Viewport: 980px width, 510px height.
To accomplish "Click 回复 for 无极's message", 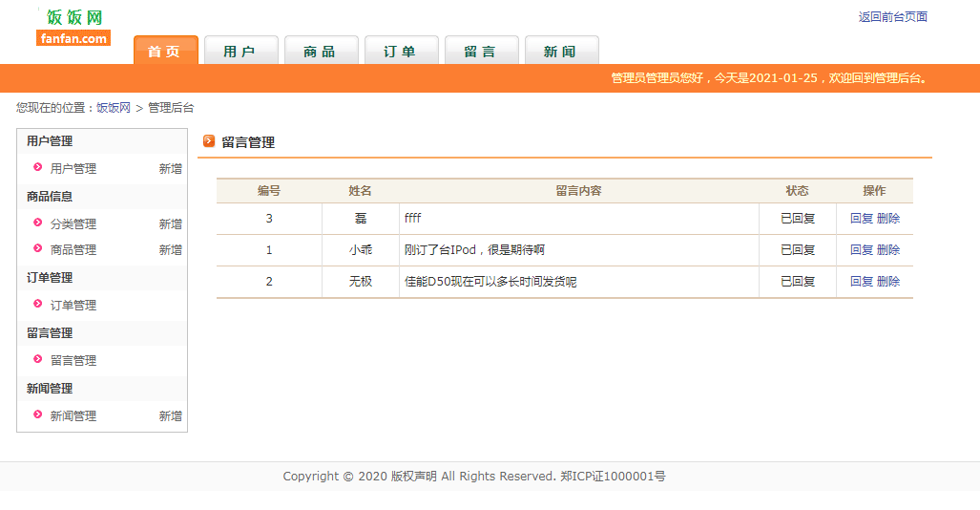I will pyautogui.click(x=862, y=282).
